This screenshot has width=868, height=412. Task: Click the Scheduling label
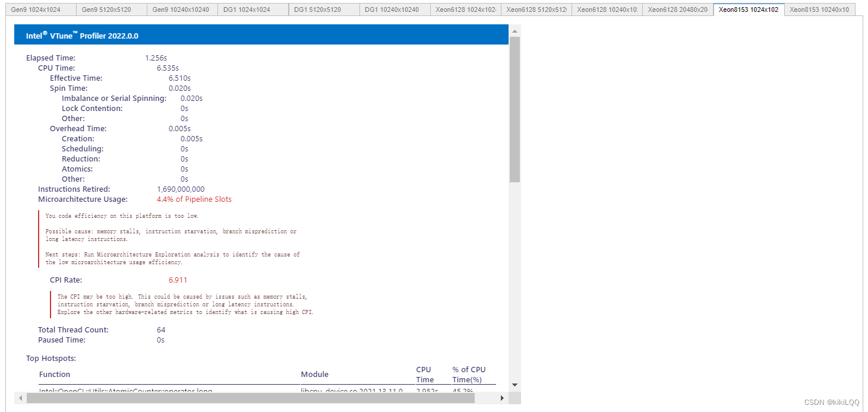(x=83, y=149)
